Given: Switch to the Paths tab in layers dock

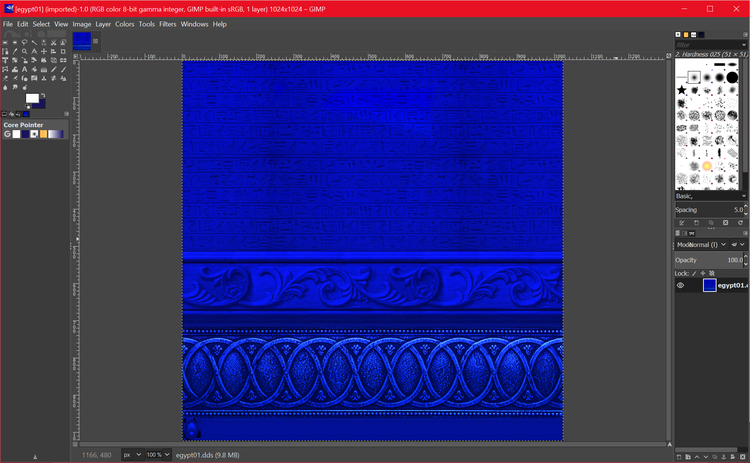Looking at the screenshot, I should coord(692,233).
